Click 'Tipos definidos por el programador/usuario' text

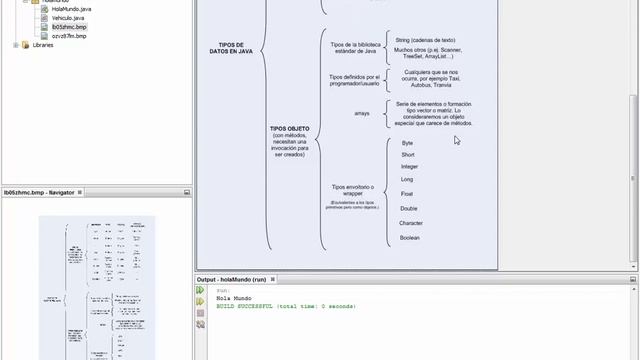(354, 80)
